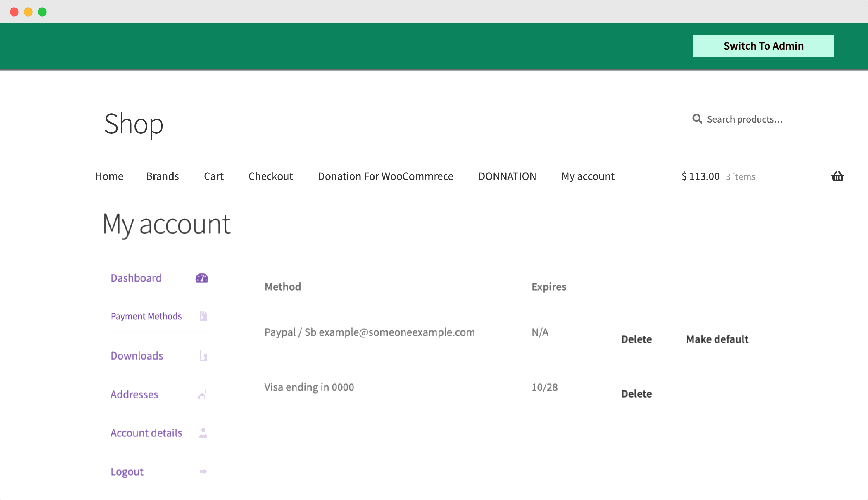Click the Addresses home icon

coord(202,394)
